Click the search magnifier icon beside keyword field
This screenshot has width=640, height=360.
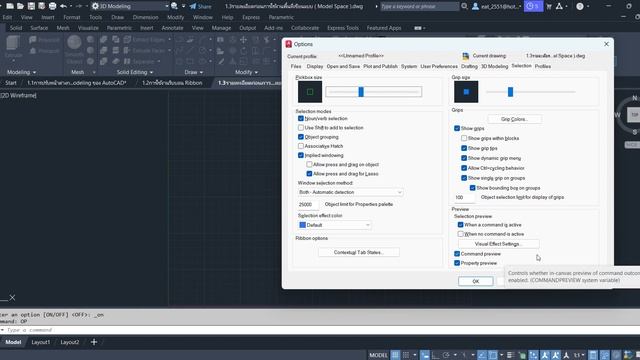click(x=464, y=6)
